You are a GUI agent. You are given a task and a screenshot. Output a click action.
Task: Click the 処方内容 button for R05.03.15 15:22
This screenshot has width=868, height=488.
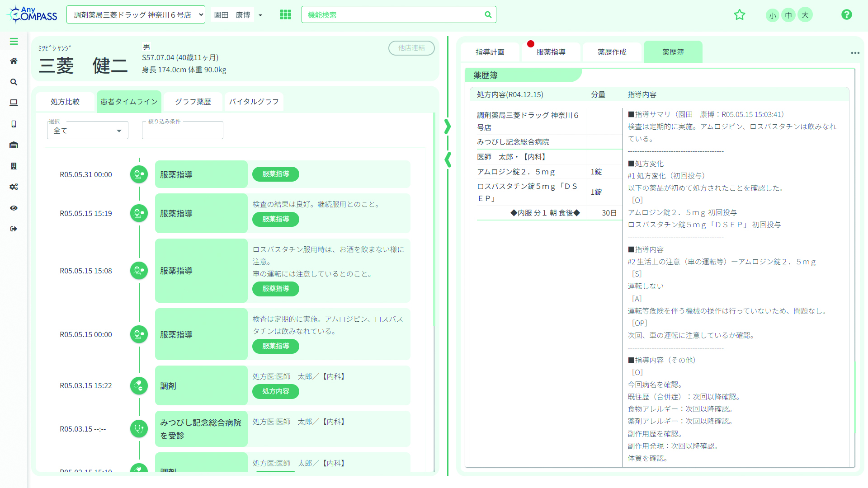[275, 391]
